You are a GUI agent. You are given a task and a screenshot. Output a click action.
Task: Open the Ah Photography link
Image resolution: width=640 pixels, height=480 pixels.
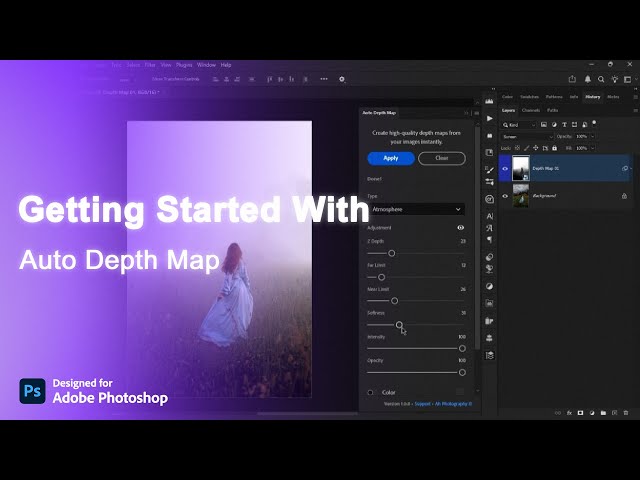tap(453, 404)
